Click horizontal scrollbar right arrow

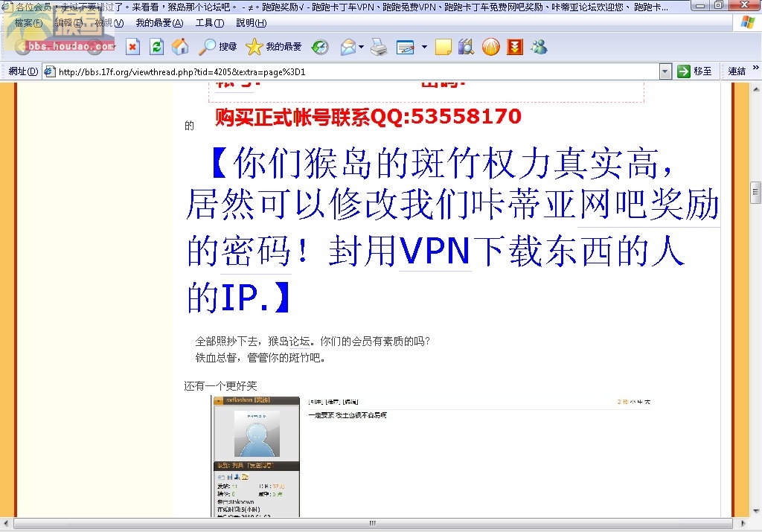point(743,523)
